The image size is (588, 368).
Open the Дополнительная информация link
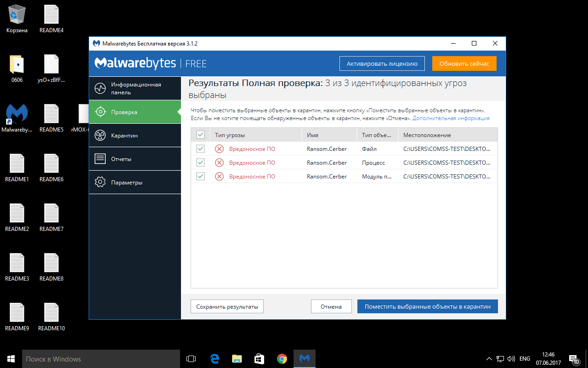[451, 118]
